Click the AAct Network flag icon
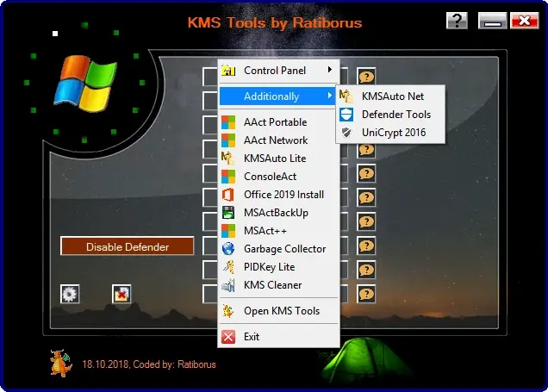548x392 pixels. pyautogui.click(x=228, y=140)
